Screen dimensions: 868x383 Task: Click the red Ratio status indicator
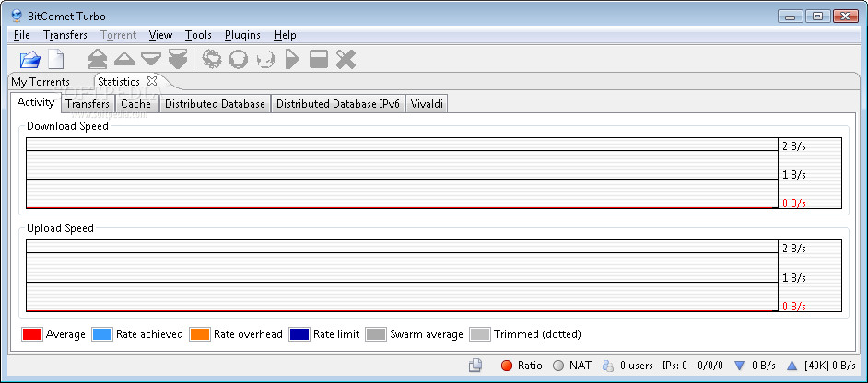tap(507, 366)
